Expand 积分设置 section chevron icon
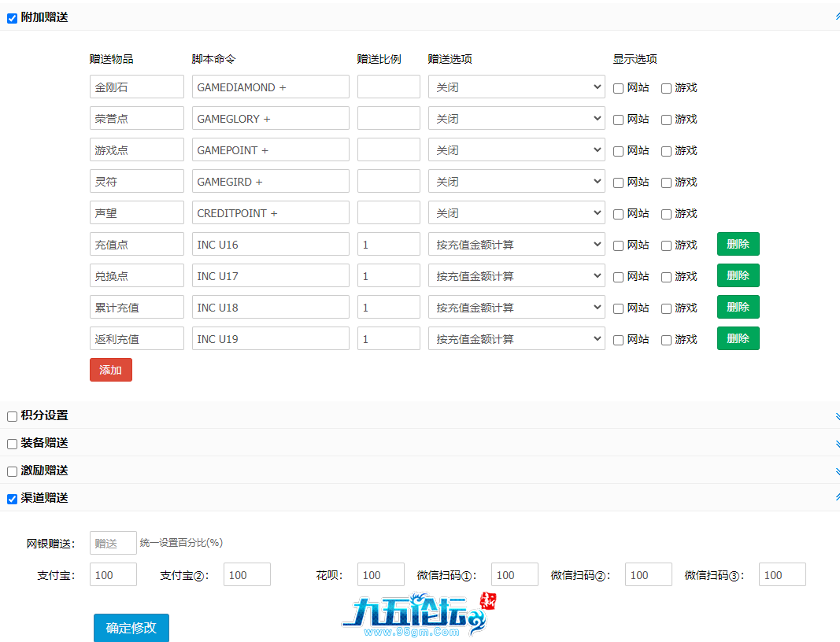The width and height of the screenshot is (840, 642). pyautogui.click(x=836, y=416)
